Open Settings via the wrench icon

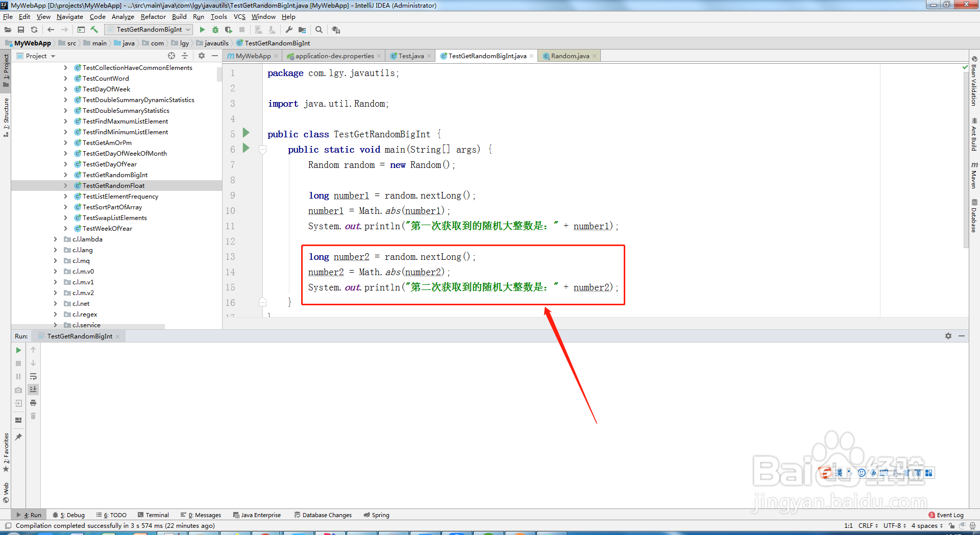289,30
